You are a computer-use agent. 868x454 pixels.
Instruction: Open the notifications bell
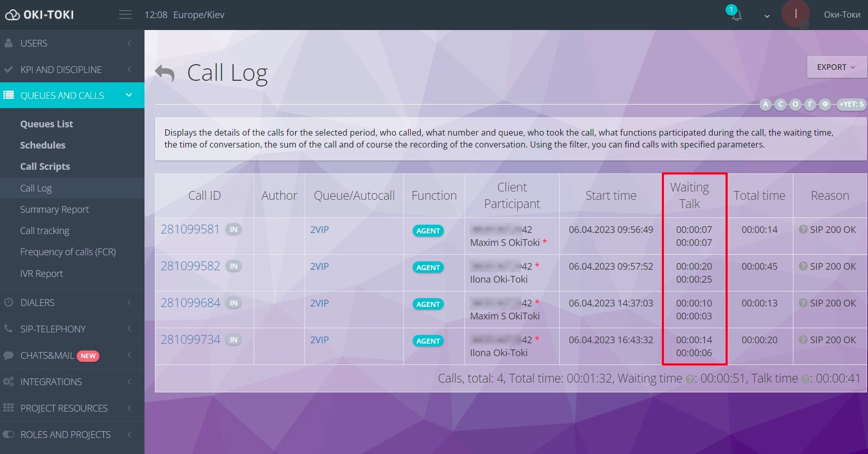tap(736, 15)
